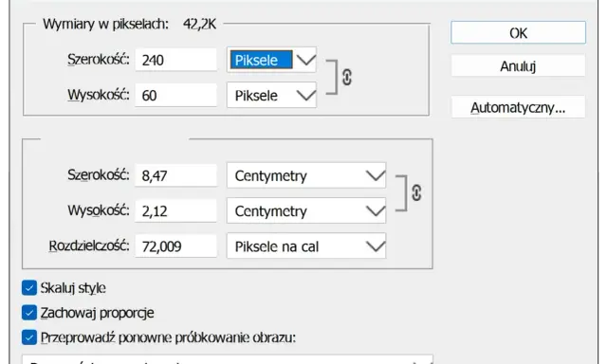Open highlighted Piksele width unit dropdown

click(271, 60)
